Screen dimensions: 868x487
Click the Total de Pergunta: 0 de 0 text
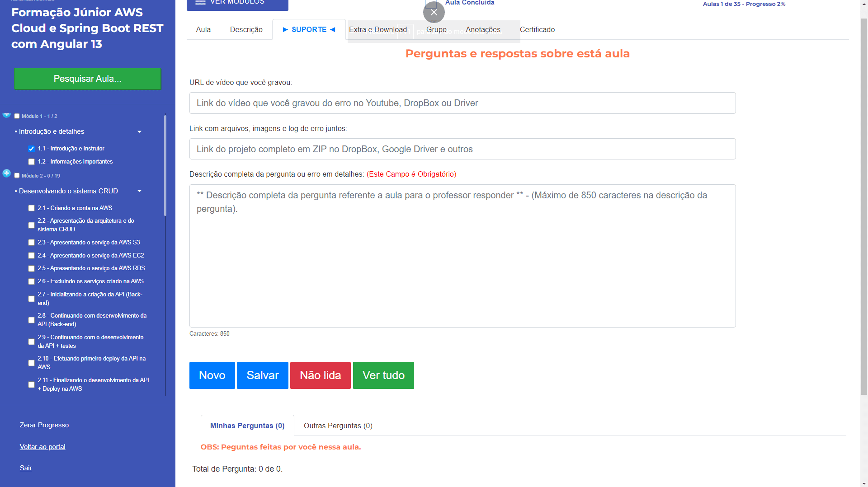click(237, 469)
